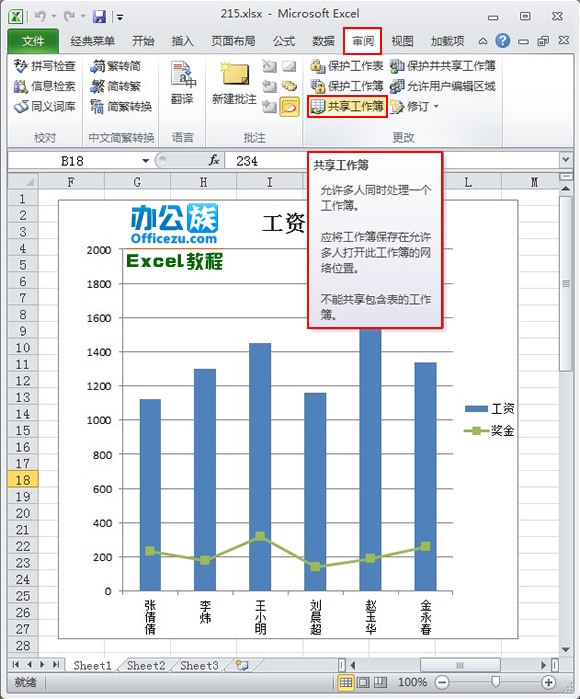Open 简繁转换 conversion options
This screenshot has height=699, width=580.
[x=121, y=106]
